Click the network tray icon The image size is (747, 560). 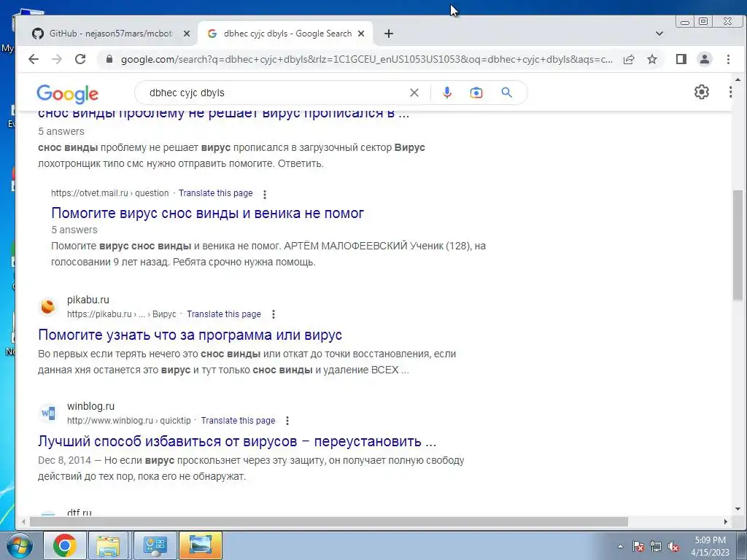(x=656, y=546)
